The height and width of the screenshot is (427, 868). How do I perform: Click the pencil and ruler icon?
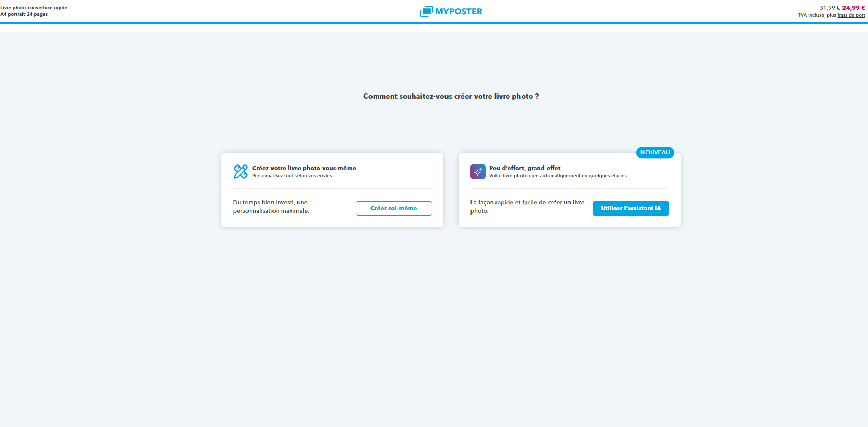pyautogui.click(x=240, y=172)
